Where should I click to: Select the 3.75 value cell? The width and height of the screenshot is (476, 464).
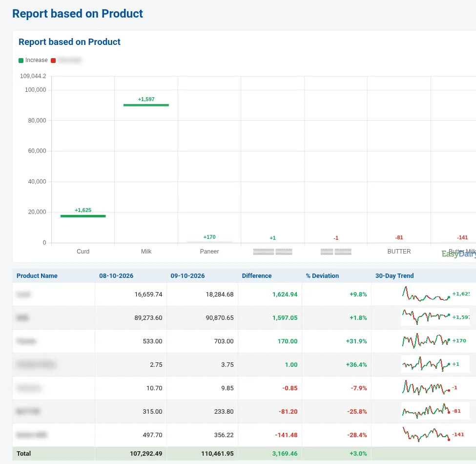(202, 364)
